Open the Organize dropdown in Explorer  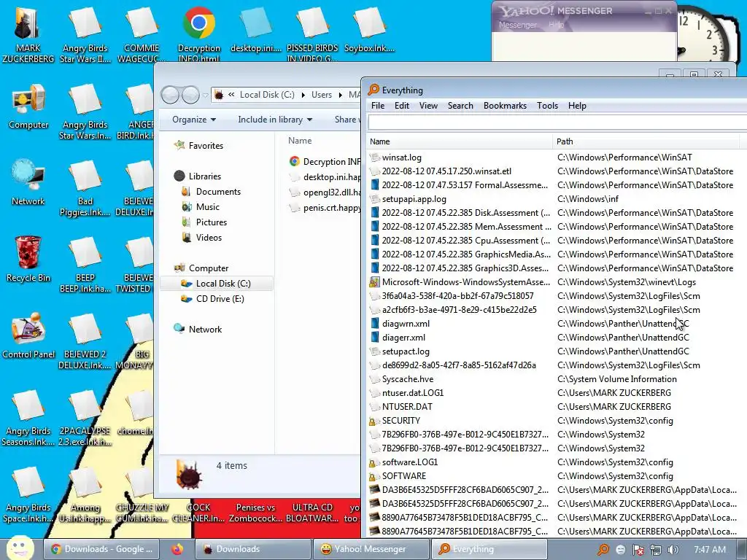(x=194, y=120)
